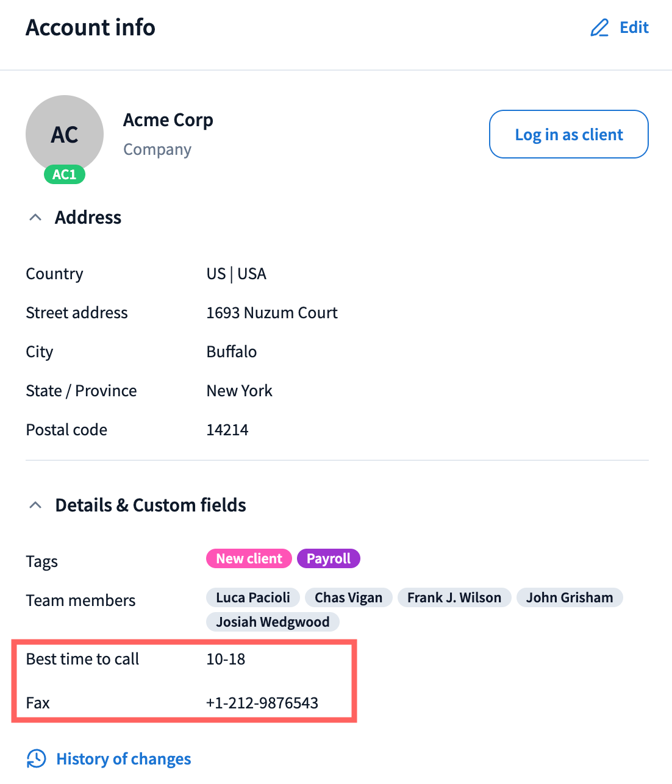This screenshot has width=672, height=784.
Task: Click the Luca Pacioli team member chip
Action: coord(253,597)
